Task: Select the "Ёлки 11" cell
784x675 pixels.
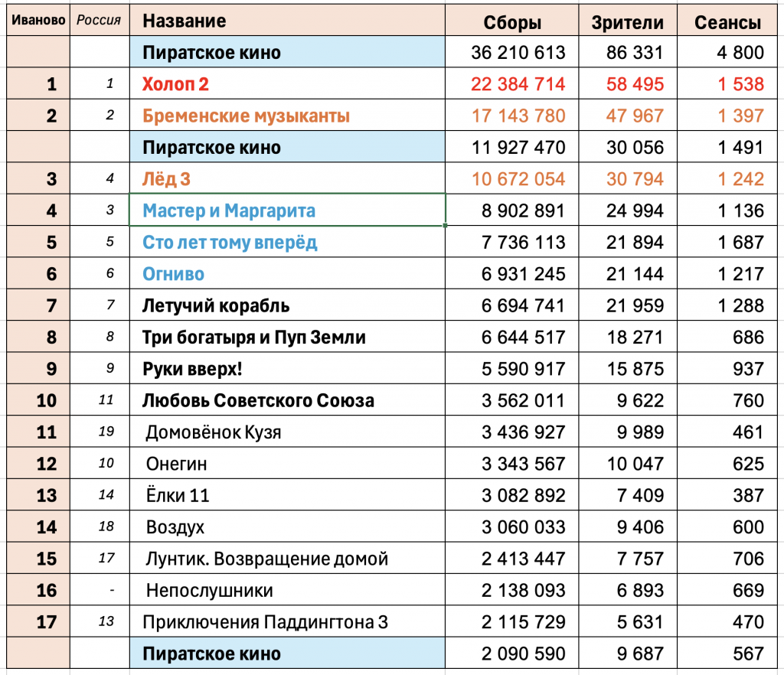Action: [287, 495]
